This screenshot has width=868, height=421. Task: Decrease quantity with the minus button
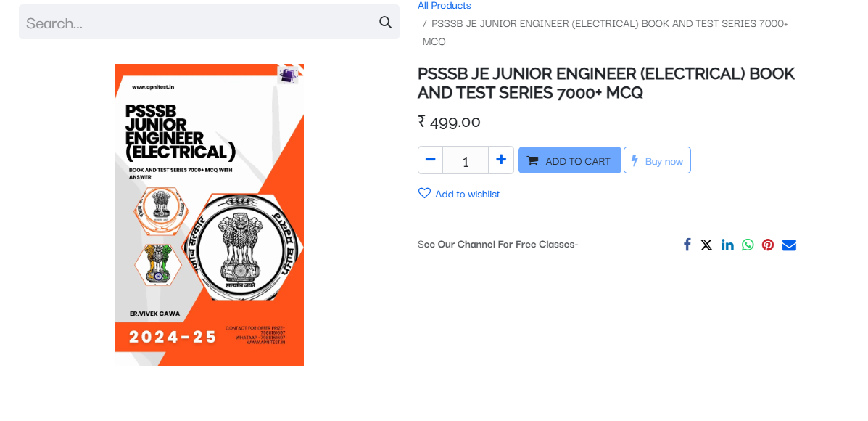pyautogui.click(x=430, y=160)
